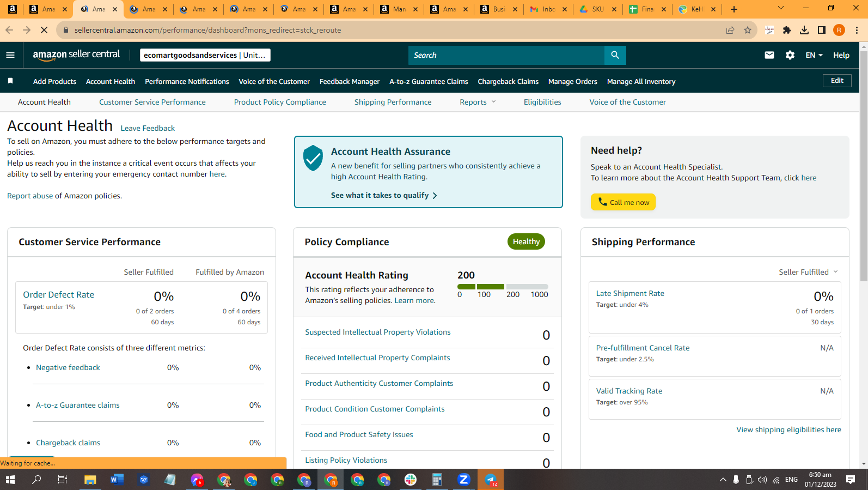Open the Windows notification center

pos(851,480)
